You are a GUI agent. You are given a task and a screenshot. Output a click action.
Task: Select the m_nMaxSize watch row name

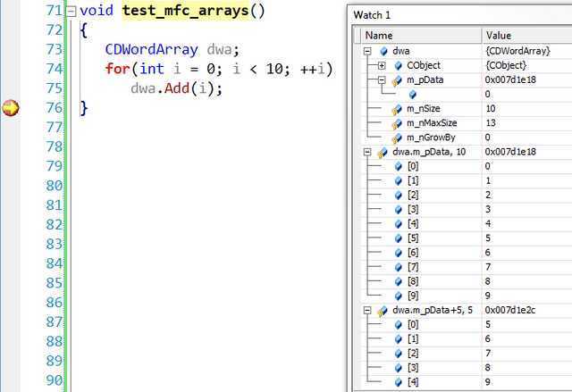click(x=432, y=123)
